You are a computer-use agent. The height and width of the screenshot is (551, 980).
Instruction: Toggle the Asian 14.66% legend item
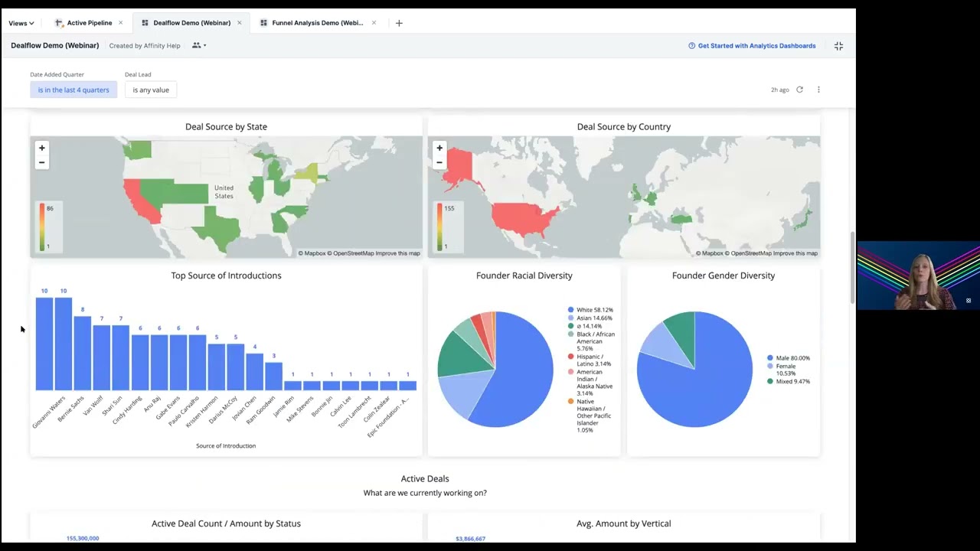pos(590,318)
